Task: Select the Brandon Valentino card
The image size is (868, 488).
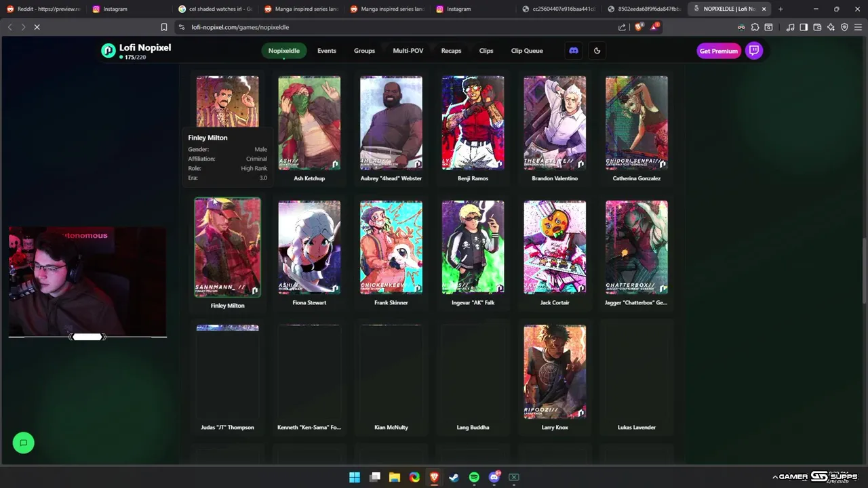Action: point(555,129)
